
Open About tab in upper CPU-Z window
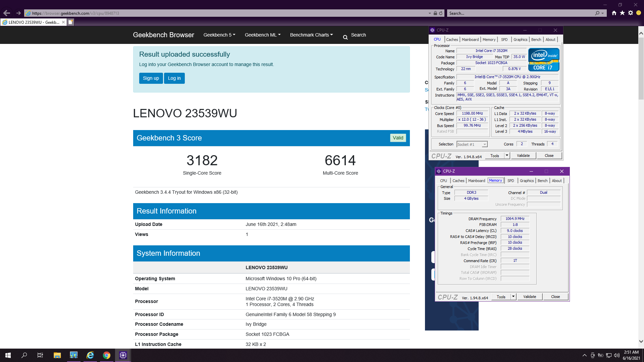click(x=550, y=40)
